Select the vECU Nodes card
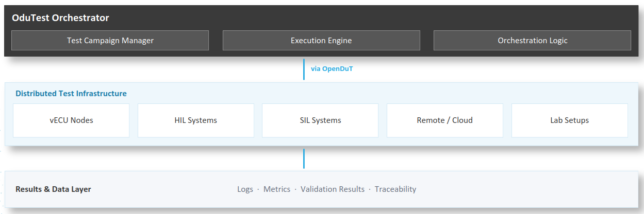The image size is (644, 214). coord(71,120)
